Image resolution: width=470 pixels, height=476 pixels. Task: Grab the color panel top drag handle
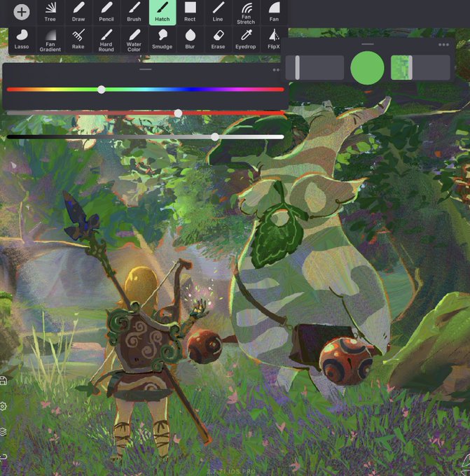pos(146,69)
